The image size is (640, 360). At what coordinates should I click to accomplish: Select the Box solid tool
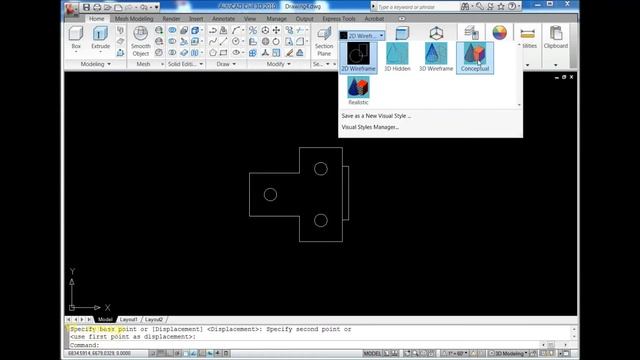[76, 38]
